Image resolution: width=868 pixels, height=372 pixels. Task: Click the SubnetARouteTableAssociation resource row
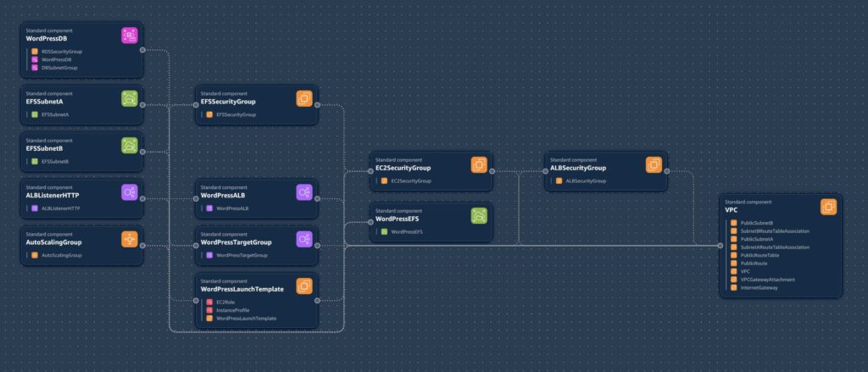pos(770,247)
